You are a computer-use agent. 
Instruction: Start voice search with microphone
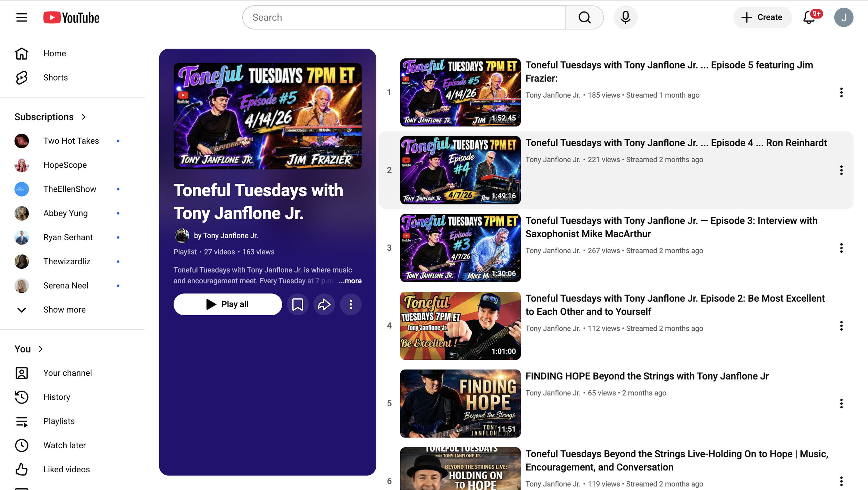click(x=625, y=17)
